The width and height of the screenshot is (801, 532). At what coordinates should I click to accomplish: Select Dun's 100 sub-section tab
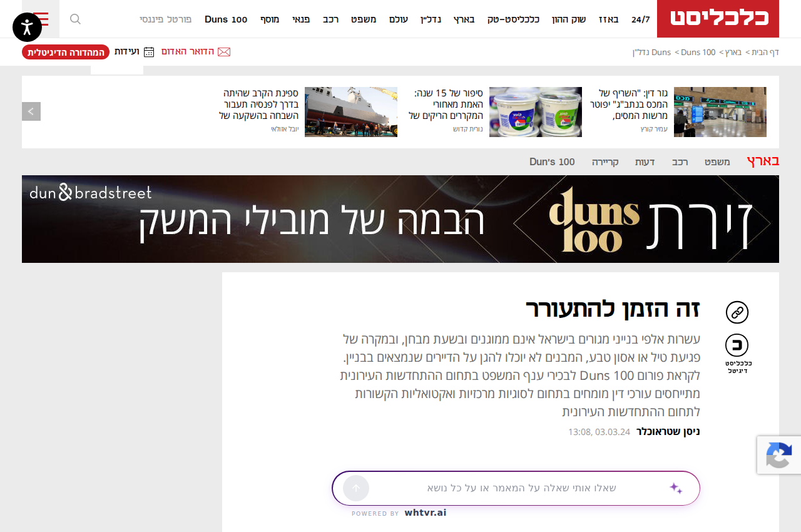(x=552, y=162)
